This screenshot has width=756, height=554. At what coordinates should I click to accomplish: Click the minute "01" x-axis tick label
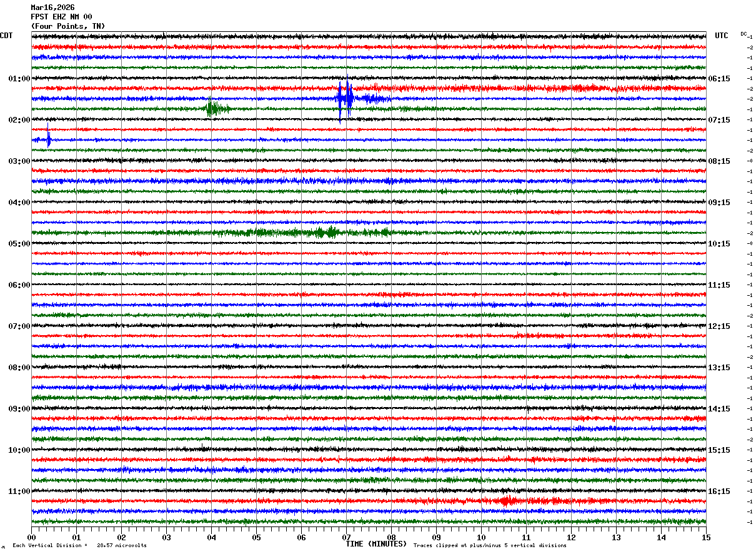76,537
